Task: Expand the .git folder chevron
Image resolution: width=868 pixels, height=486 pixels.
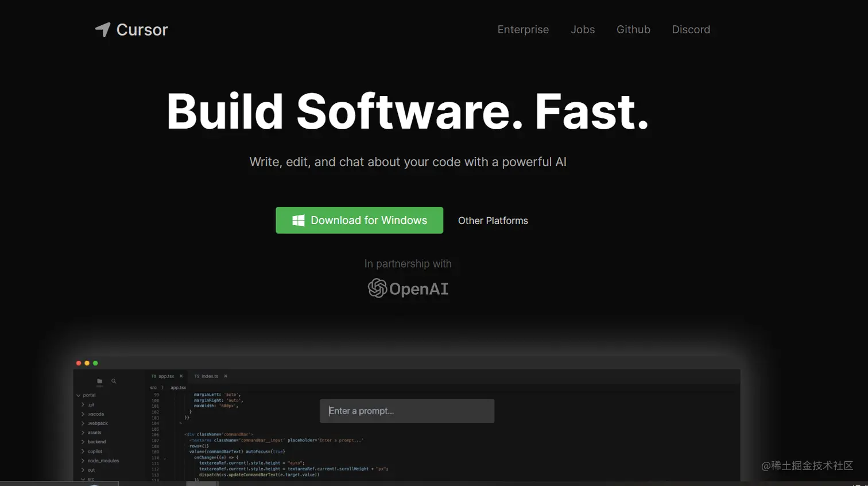Action: [x=83, y=404]
